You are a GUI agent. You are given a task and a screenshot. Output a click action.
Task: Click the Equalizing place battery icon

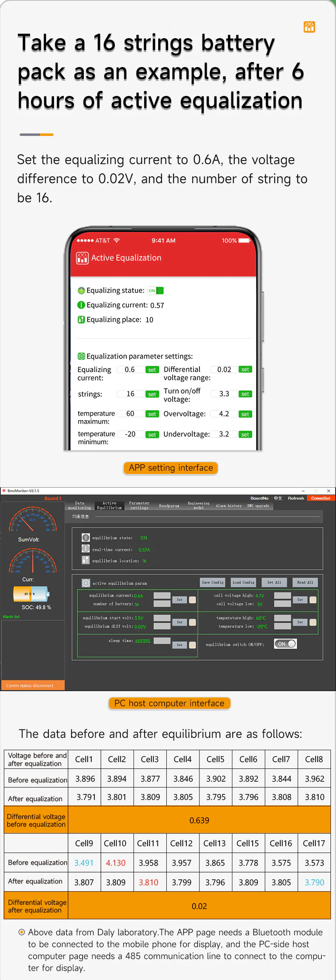coord(81,319)
